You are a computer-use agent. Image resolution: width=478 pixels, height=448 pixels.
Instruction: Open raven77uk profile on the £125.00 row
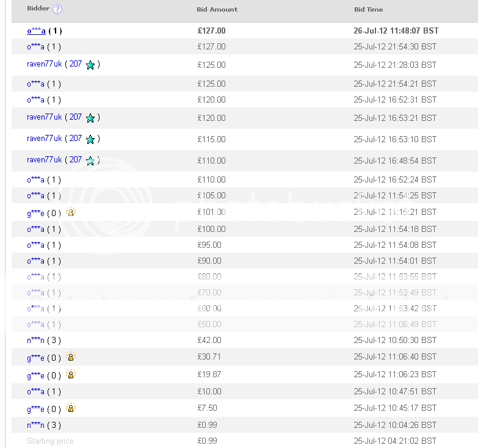point(45,64)
